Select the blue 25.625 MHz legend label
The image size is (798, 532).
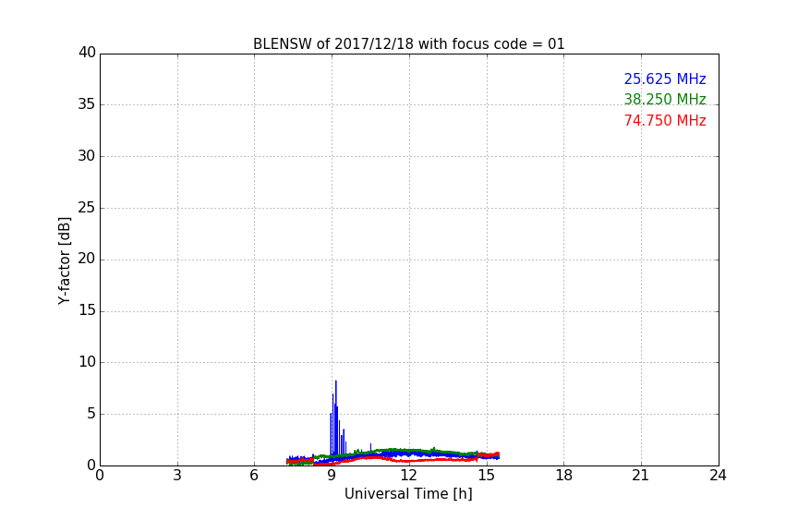(x=665, y=79)
